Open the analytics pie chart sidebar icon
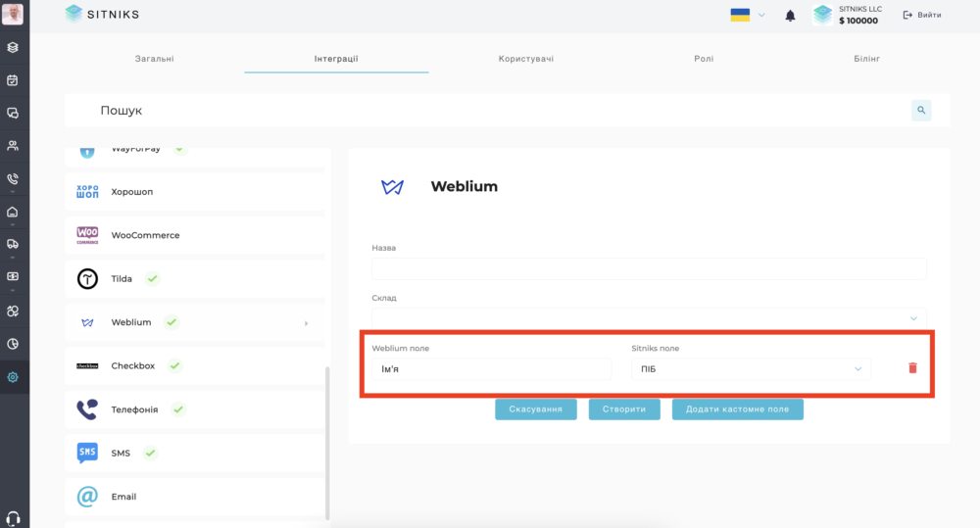980x528 pixels. coord(13,344)
